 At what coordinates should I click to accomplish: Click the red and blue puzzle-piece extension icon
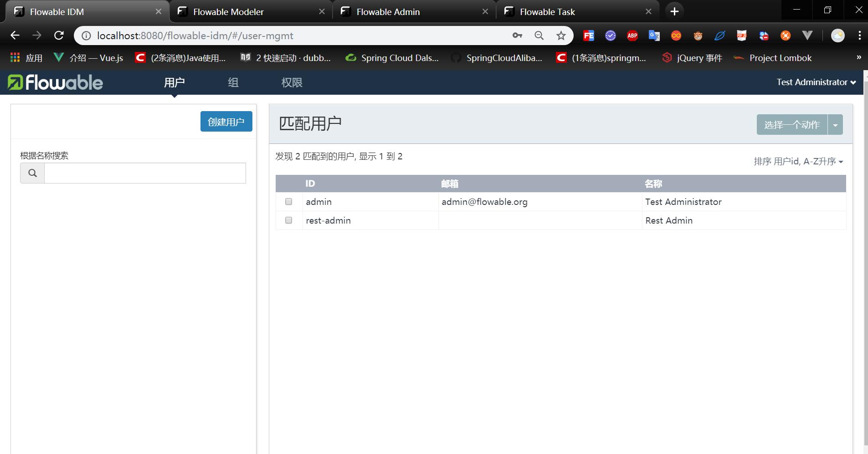tap(764, 36)
